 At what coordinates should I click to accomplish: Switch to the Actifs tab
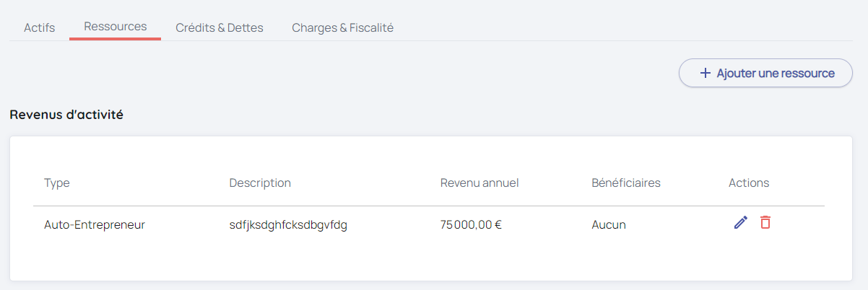40,27
